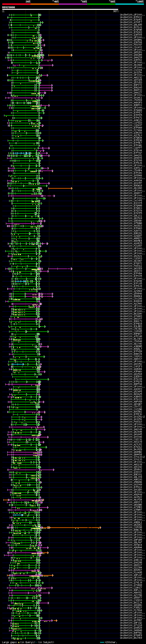Select hit label UniRef100_C1EFP7
Image resolution: width=146 pixels, height=644 pixels.
tap(131, 148)
